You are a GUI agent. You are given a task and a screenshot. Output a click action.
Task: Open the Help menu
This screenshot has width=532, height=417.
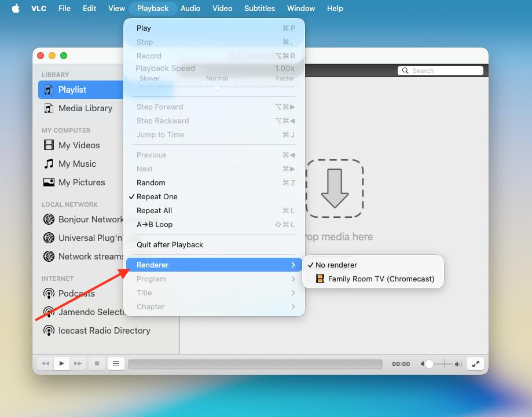[335, 8]
